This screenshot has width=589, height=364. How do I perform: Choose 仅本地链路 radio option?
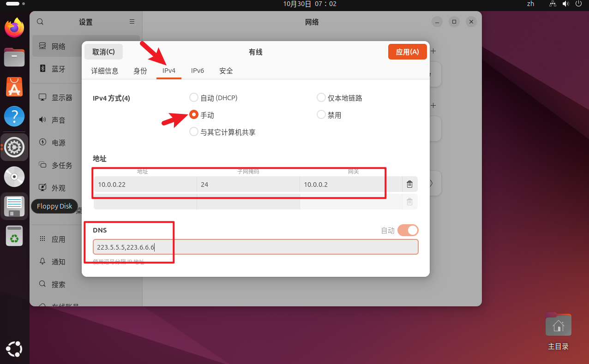(321, 98)
